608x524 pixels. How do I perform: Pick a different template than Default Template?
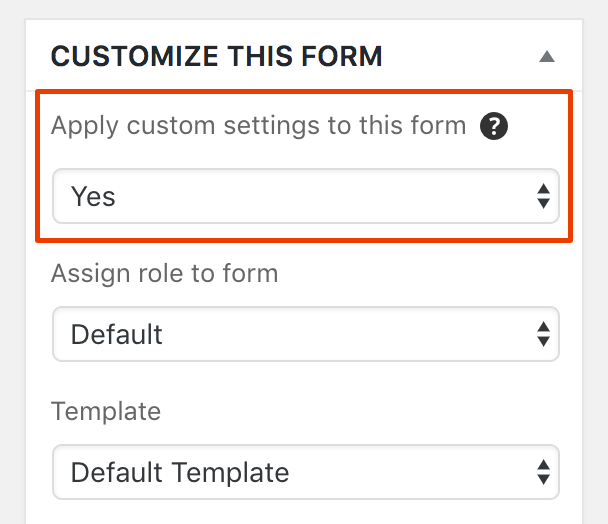(x=306, y=472)
